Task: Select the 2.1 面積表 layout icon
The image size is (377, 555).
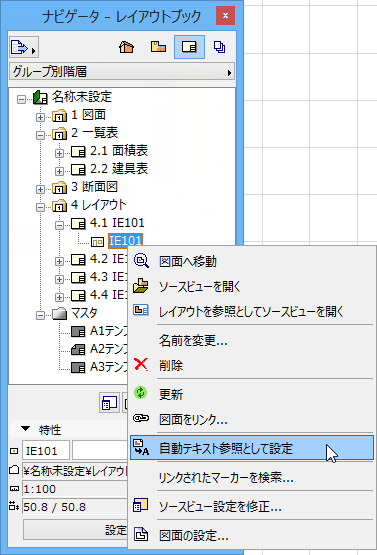Action: tap(78, 152)
